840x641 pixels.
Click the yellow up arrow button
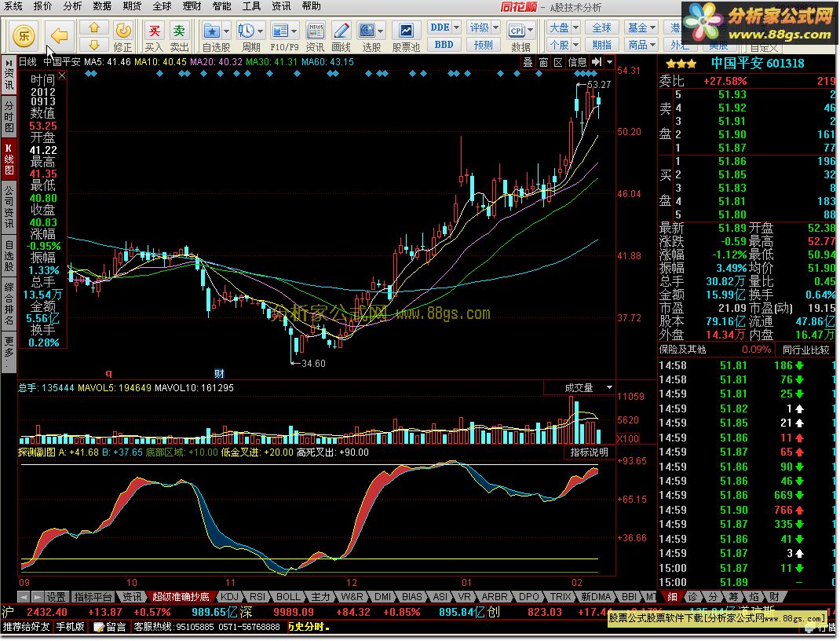[x=93, y=27]
